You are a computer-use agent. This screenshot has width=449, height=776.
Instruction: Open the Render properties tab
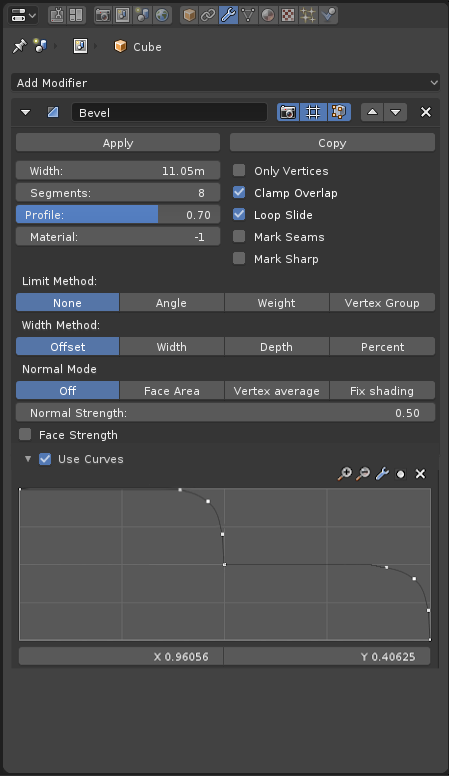[102, 15]
